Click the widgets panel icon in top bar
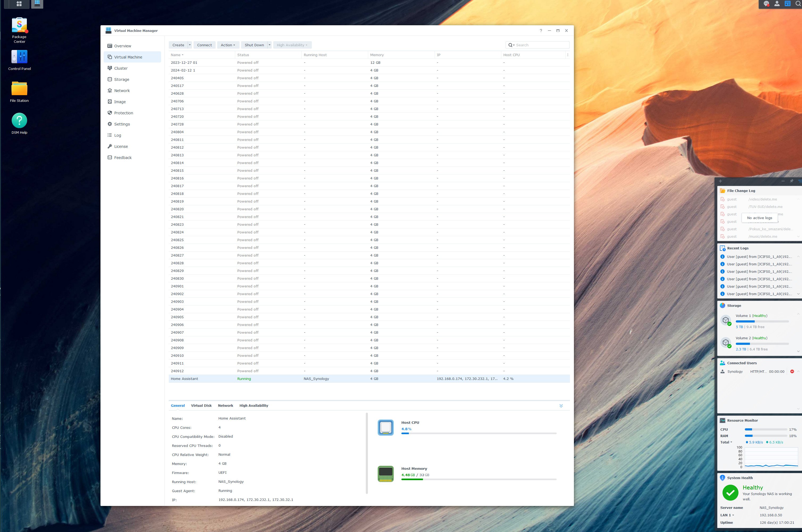Image resolution: width=802 pixels, height=532 pixels. [x=788, y=4]
